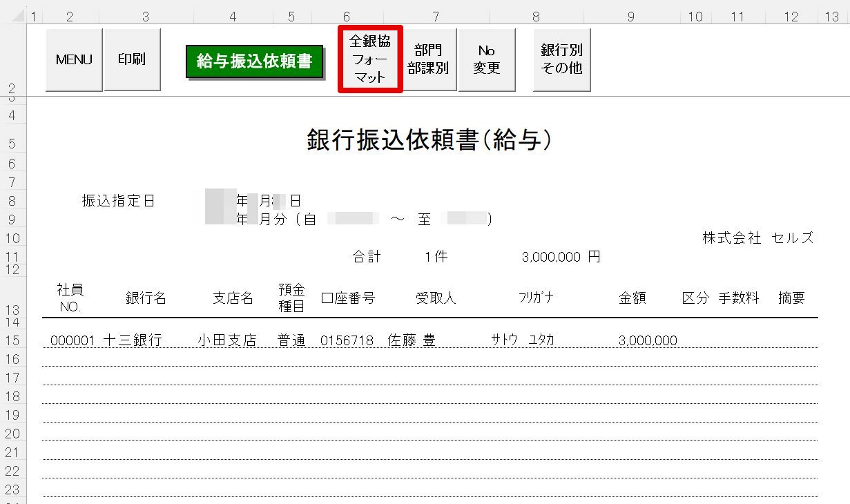Click row header 20
The image size is (850, 504).
click(13, 434)
